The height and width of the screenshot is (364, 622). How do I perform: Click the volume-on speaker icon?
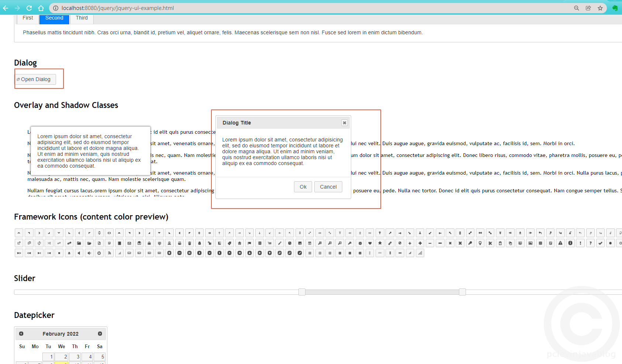coord(89,253)
